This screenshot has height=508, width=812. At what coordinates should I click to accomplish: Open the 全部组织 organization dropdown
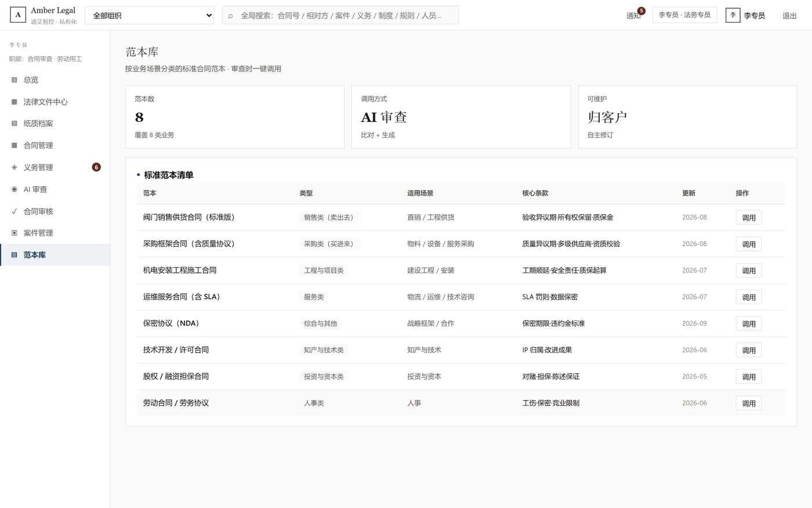[x=150, y=15]
